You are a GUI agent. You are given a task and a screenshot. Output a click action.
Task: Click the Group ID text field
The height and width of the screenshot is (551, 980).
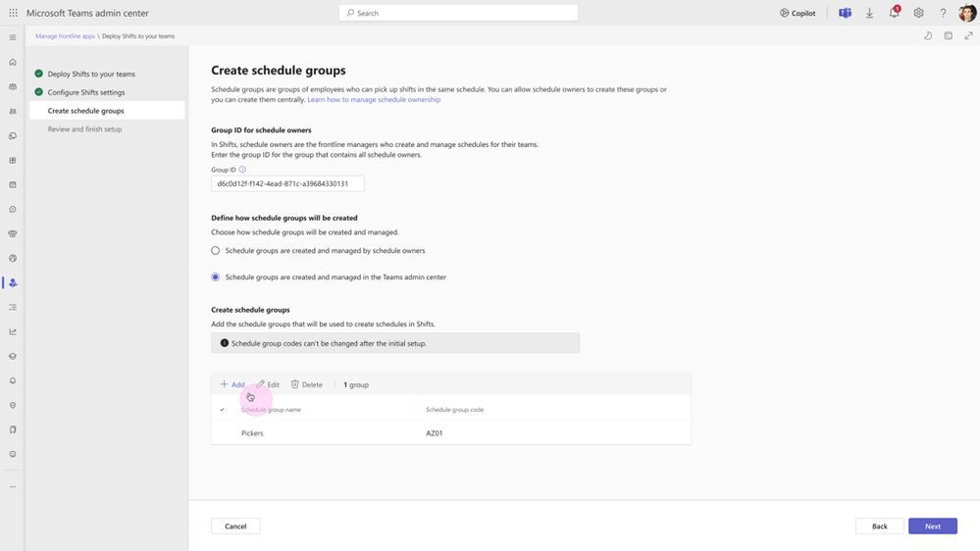click(287, 183)
